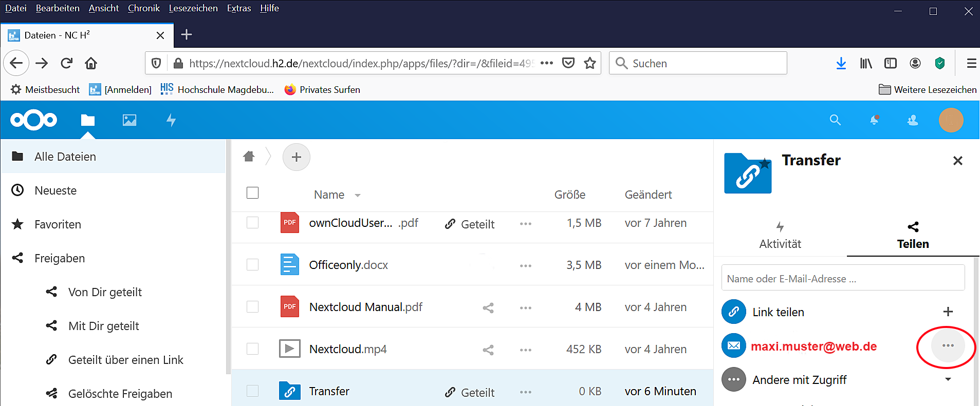Sort files by Name column arrow
The image size is (980, 406).
(x=358, y=196)
